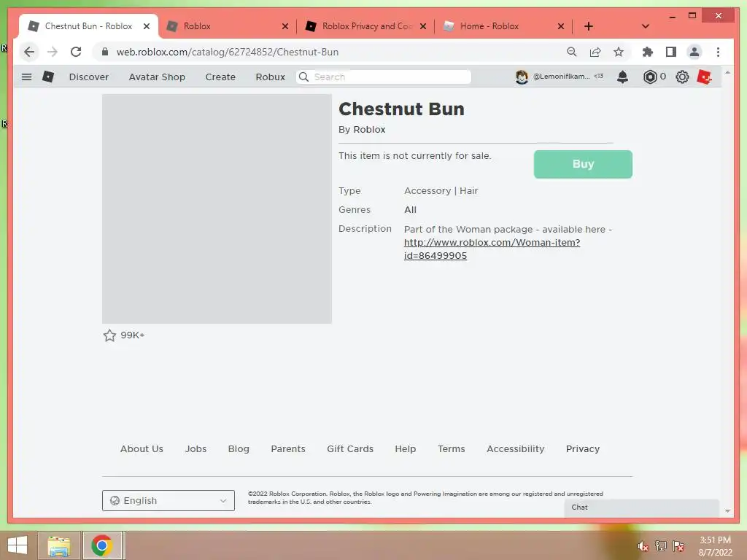Click the taskbar clock
Viewport: 747px width, 560px height.
click(x=715, y=546)
